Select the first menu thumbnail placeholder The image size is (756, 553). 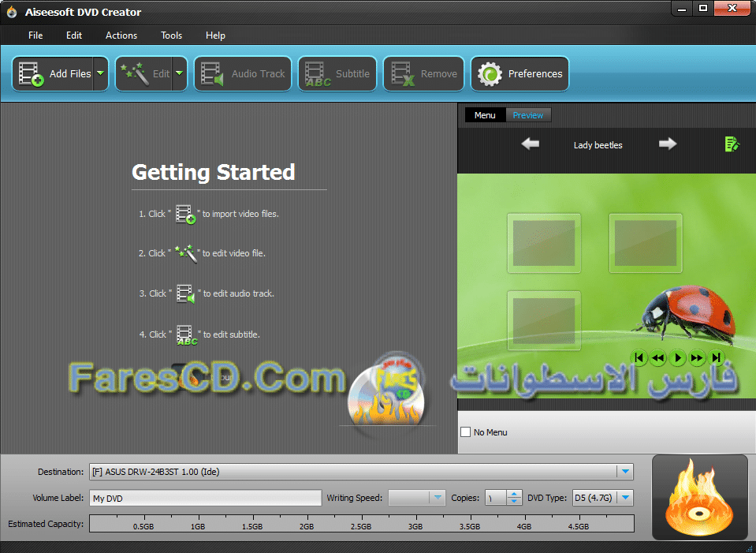coord(543,243)
